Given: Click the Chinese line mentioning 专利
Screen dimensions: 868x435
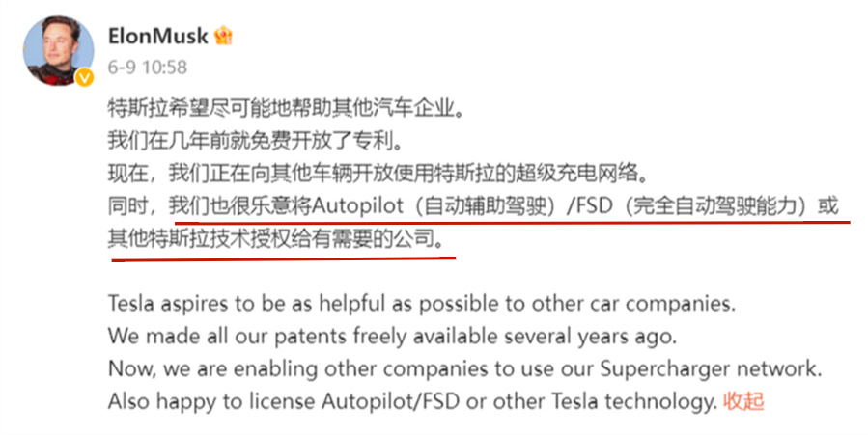Looking at the screenshot, I should (255, 141).
